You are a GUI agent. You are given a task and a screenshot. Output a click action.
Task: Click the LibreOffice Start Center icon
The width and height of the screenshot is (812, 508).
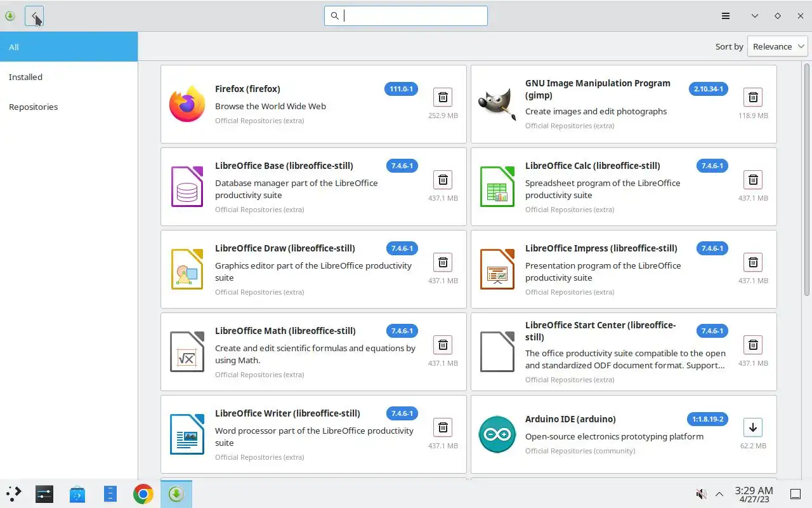[497, 352]
